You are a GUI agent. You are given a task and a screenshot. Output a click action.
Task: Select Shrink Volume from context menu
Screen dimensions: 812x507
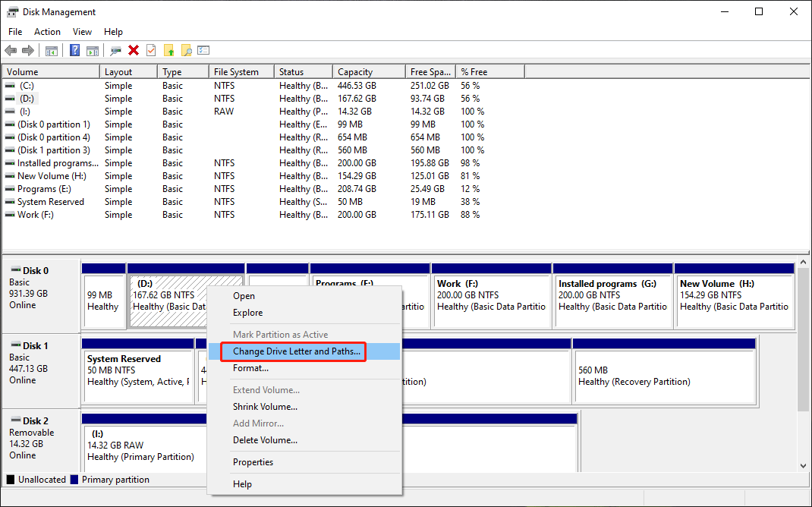tap(265, 407)
